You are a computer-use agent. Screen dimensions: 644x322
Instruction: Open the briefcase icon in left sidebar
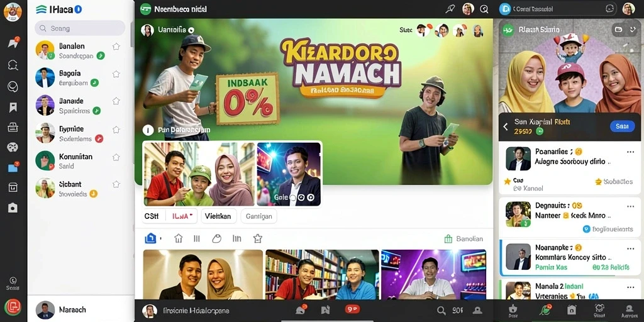pyautogui.click(x=13, y=127)
